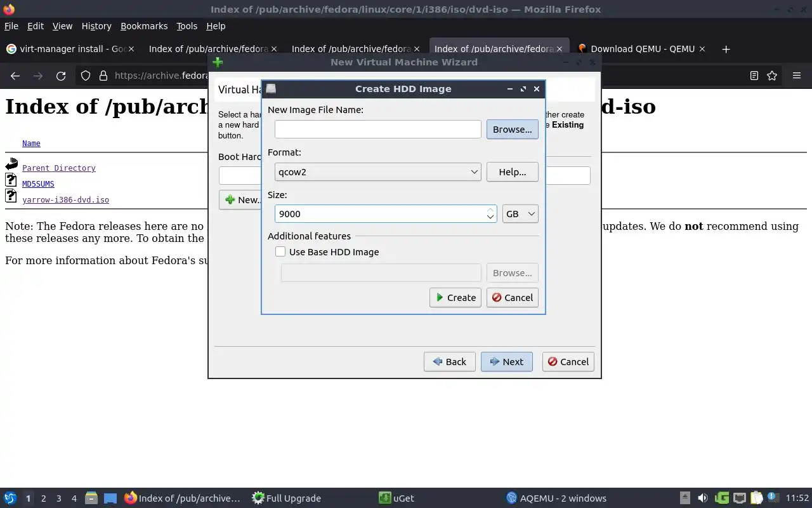Switch to the uGet taskbar item
Viewport: 812px width, 508px height.
coord(397,498)
